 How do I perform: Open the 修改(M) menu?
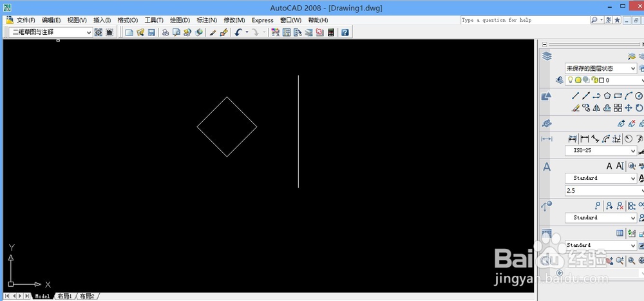point(234,20)
